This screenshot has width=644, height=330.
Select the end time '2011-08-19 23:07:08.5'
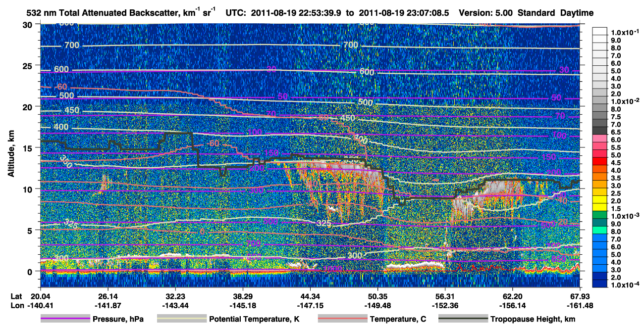coord(403,13)
